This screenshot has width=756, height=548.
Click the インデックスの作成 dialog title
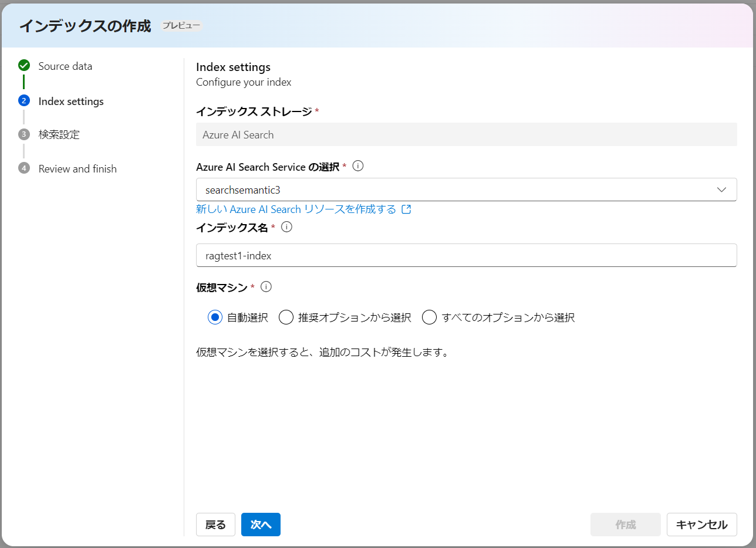click(85, 26)
